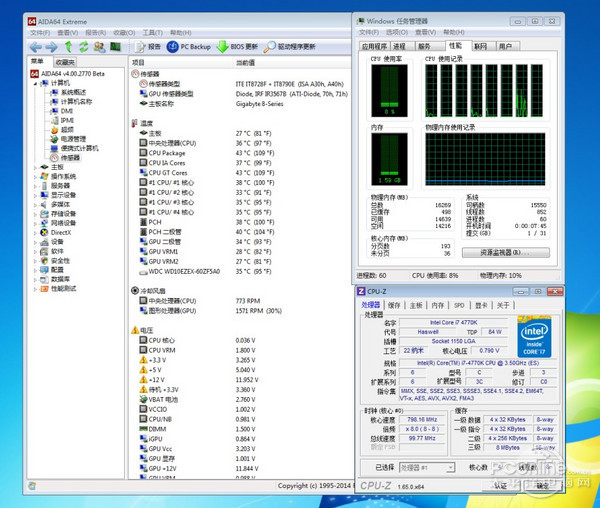Click the AIDA64 forward navigation arrow
Viewport: 600px width, 508px height.
[x=52, y=46]
